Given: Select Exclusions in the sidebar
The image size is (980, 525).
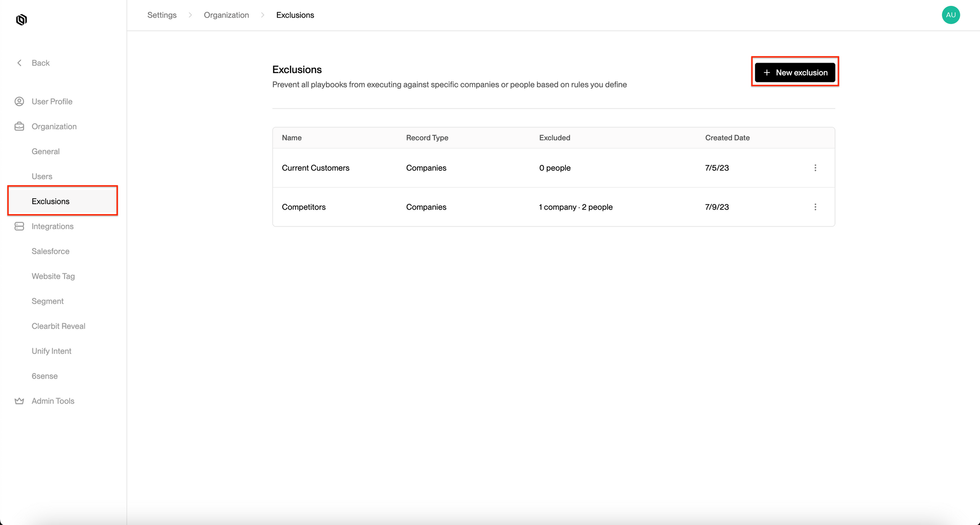Looking at the screenshot, I should (63, 201).
